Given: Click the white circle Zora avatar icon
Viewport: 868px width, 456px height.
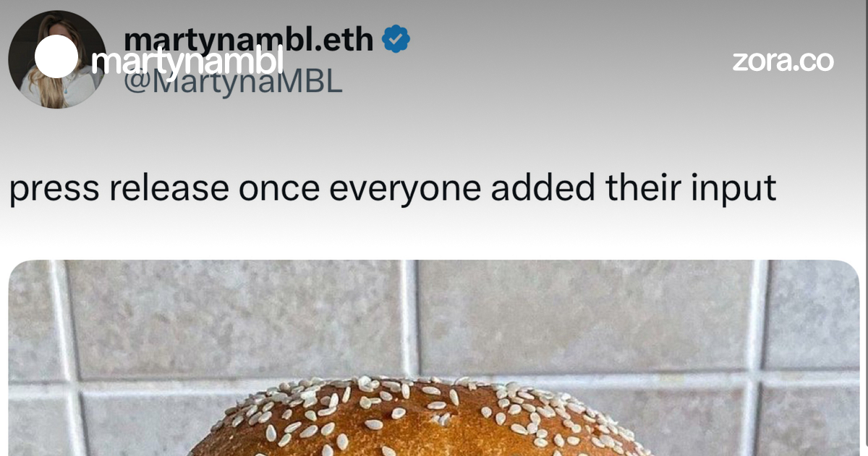Looking at the screenshot, I should (x=56, y=57).
